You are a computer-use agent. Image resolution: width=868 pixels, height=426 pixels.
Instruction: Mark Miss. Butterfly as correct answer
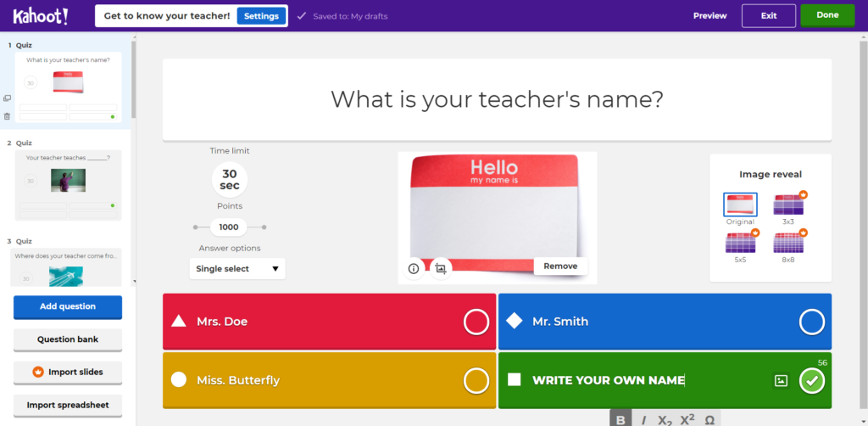click(x=476, y=381)
